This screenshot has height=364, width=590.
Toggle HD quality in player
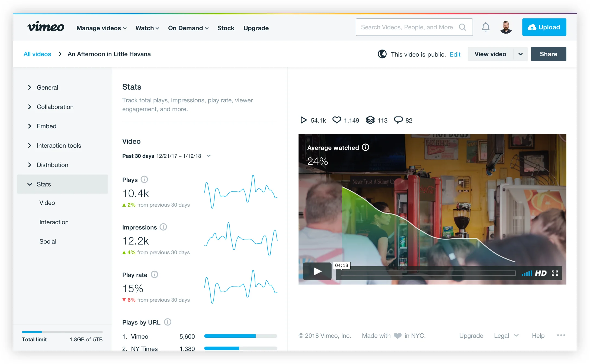coord(541,273)
